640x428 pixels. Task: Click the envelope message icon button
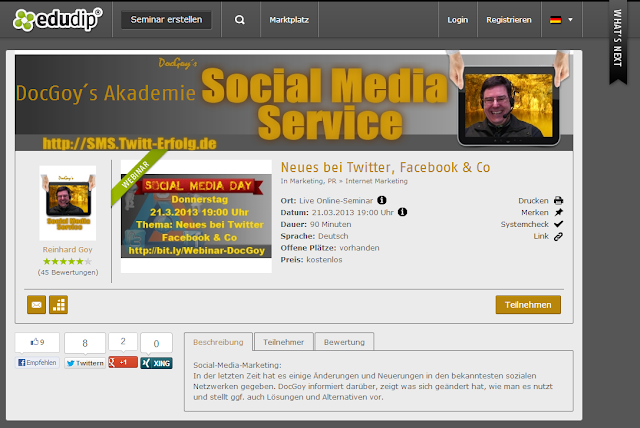pyautogui.click(x=36, y=305)
